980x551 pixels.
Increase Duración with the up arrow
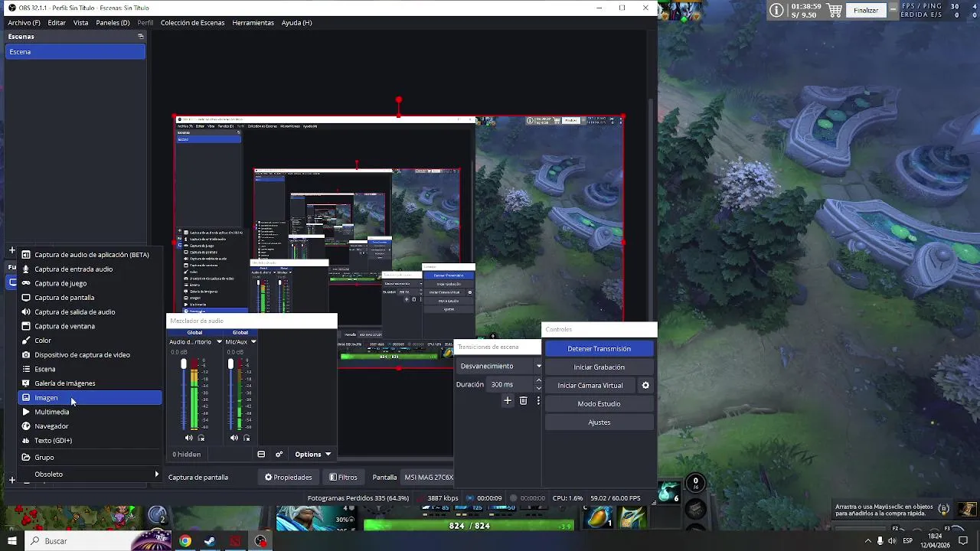pos(538,381)
